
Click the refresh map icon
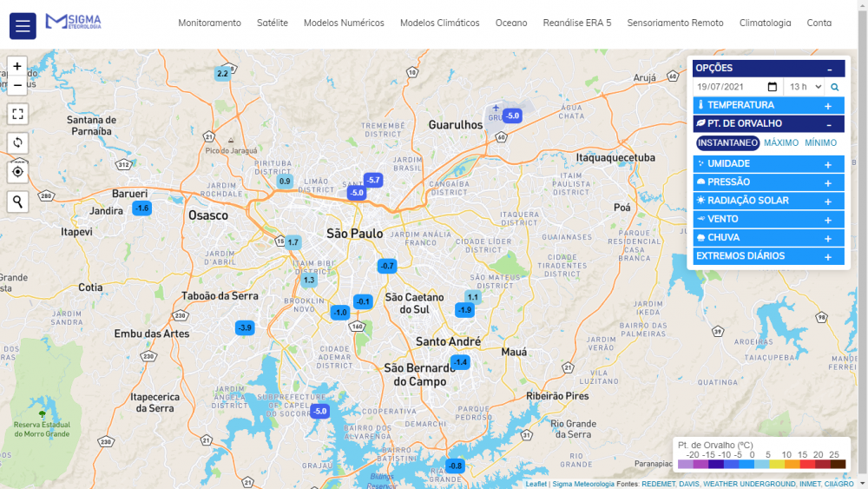point(17,142)
